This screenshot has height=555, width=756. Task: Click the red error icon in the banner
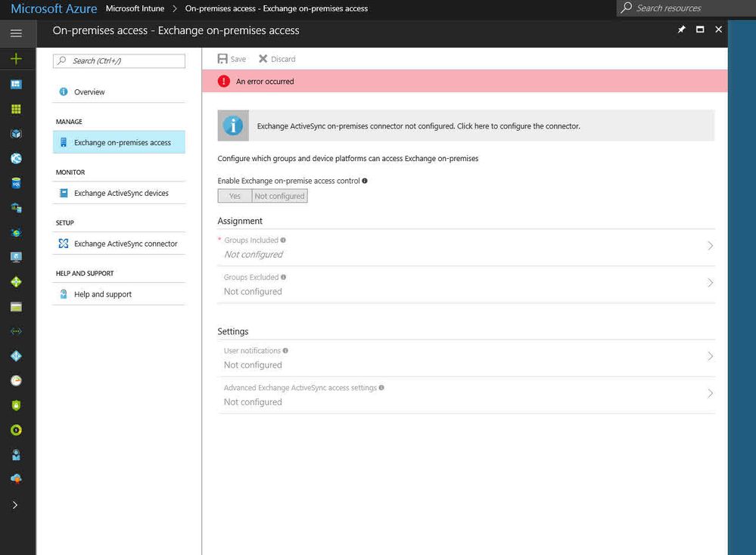pyautogui.click(x=224, y=81)
